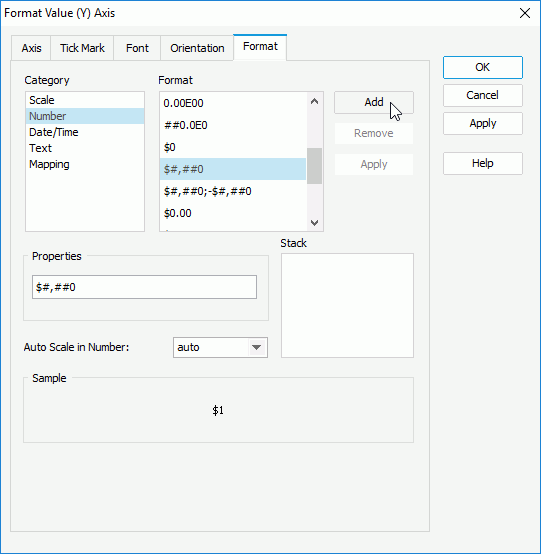The height and width of the screenshot is (554, 541).
Task: Open the Auto Scale in Number dropdown
Action: point(220,347)
